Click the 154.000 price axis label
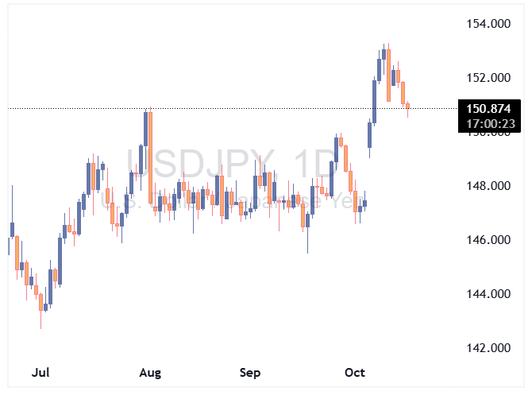 (x=488, y=24)
